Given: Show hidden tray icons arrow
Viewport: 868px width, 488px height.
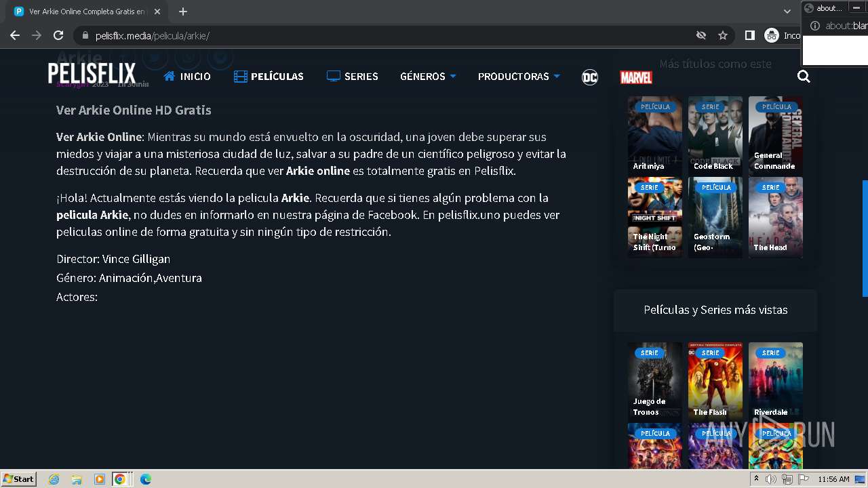Looking at the screenshot, I should coord(756,479).
